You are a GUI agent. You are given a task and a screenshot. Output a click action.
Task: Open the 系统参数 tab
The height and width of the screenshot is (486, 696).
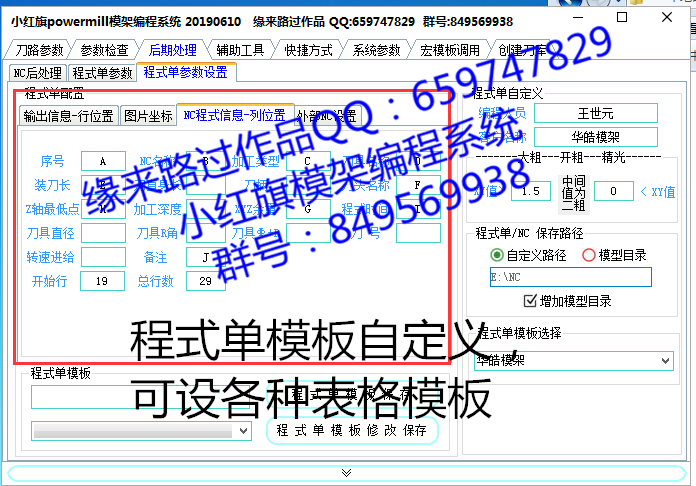point(376,50)
